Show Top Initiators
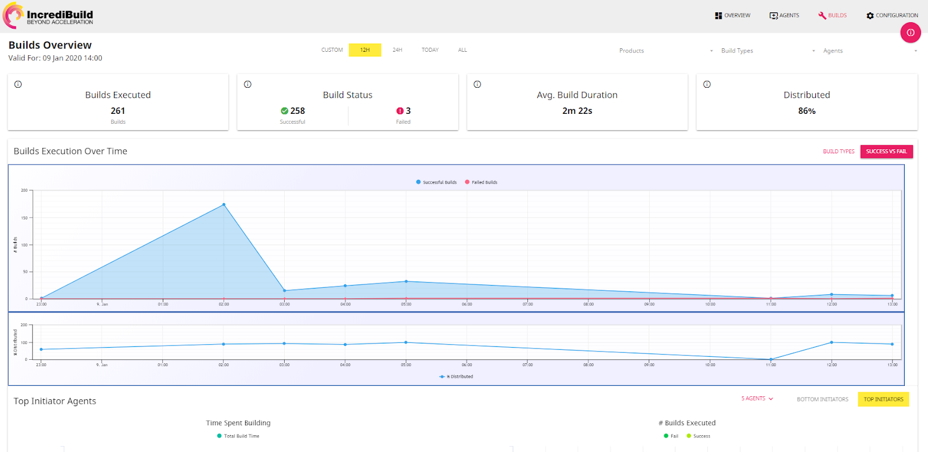This screenshot has height=461, width=928. pos(884,399)
